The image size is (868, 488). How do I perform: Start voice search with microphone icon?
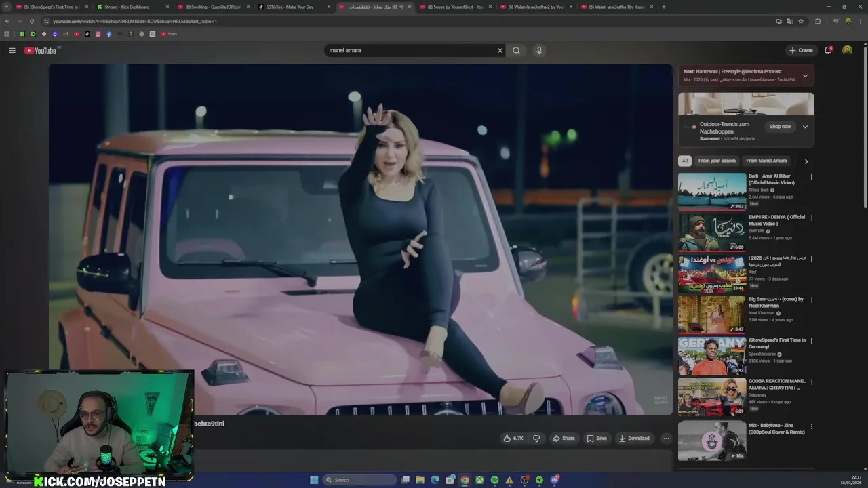click(x=539, y=50)
